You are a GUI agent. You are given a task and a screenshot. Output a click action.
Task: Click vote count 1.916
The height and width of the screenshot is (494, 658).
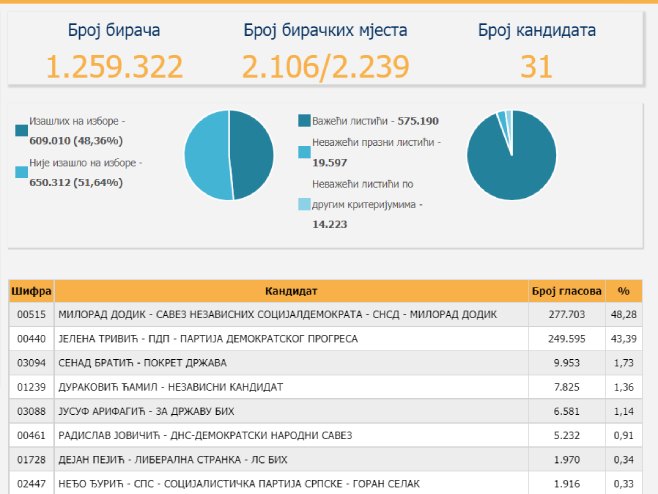567,484
